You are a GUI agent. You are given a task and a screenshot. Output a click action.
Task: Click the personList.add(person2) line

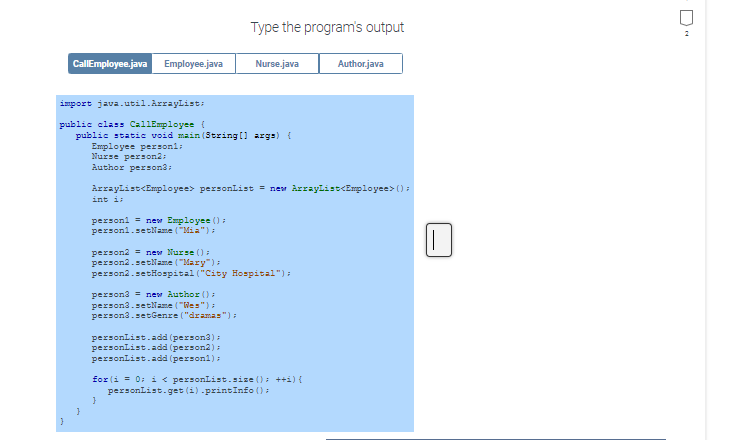pos(156,347)
